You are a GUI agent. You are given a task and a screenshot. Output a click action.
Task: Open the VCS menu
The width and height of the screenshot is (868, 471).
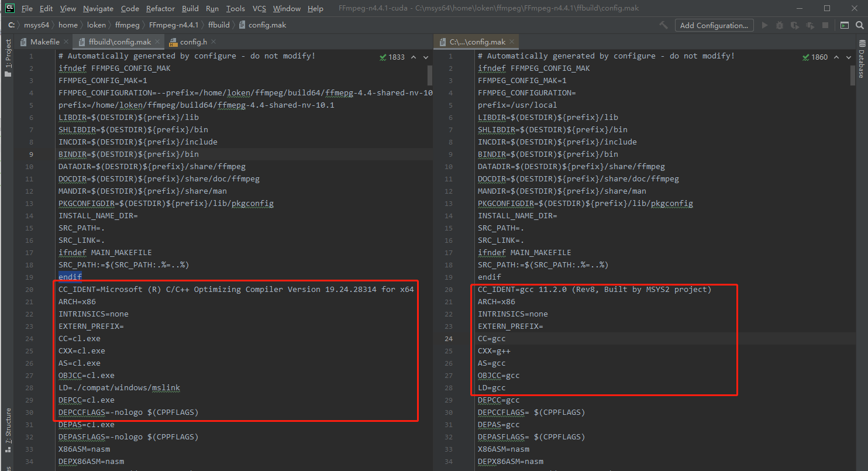[259, 8]
